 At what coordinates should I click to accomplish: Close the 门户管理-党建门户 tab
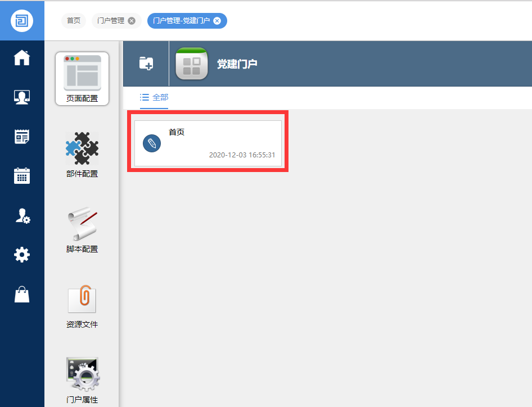point(217,21)
